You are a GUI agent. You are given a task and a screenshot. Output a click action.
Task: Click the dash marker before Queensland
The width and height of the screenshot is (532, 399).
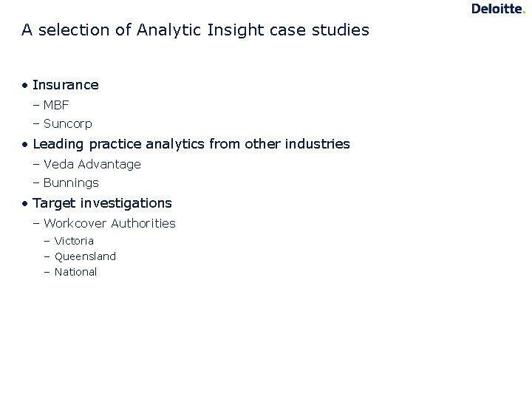click(x=47, y=256)
